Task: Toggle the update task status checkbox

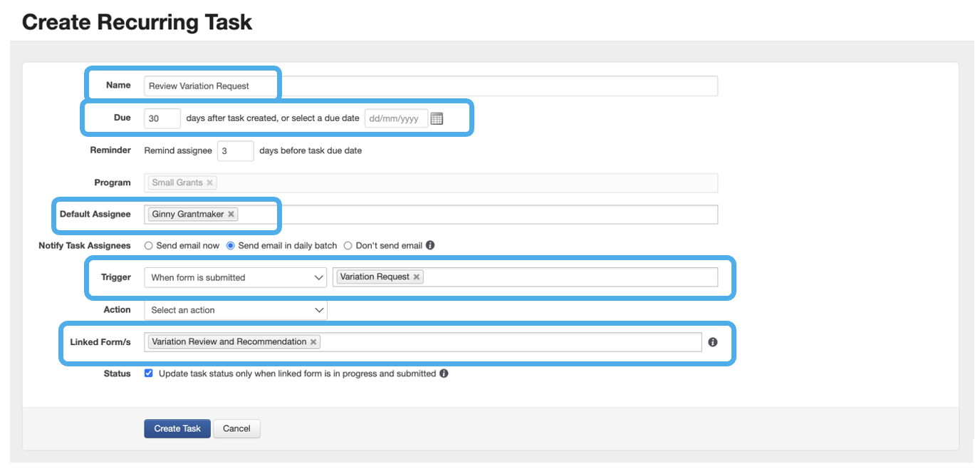Action: [x=149, y=373]
